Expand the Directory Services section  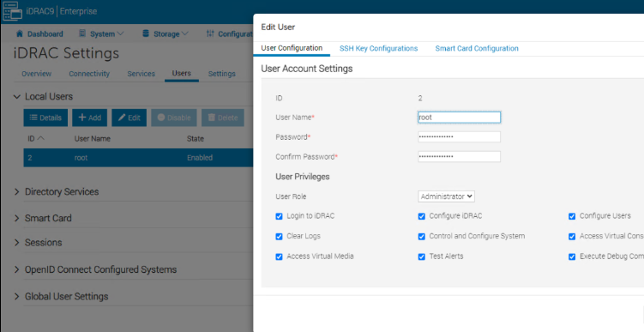[x=17, y=192]
